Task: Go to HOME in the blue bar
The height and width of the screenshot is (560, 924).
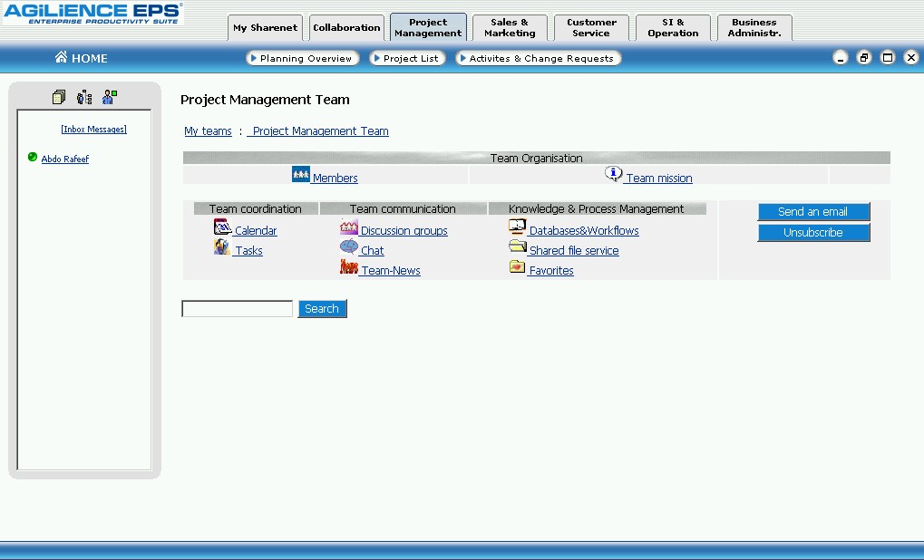Action: (81, 58)
